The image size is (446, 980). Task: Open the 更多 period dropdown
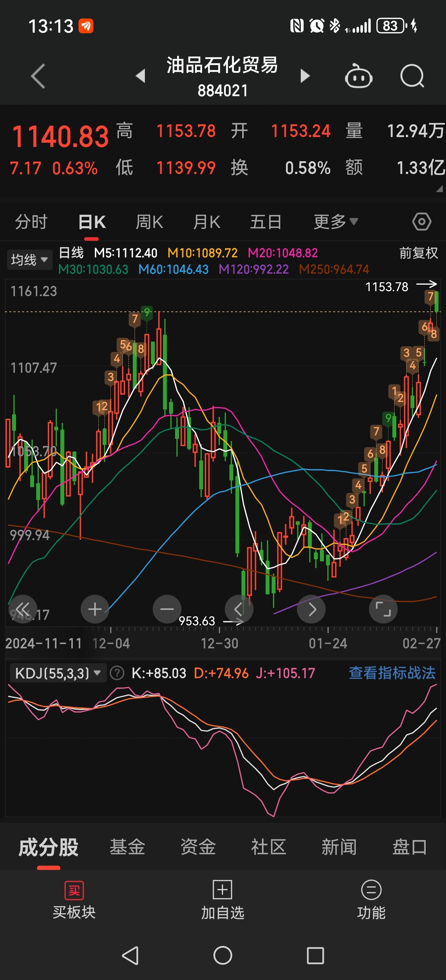(x=336, y=222)
